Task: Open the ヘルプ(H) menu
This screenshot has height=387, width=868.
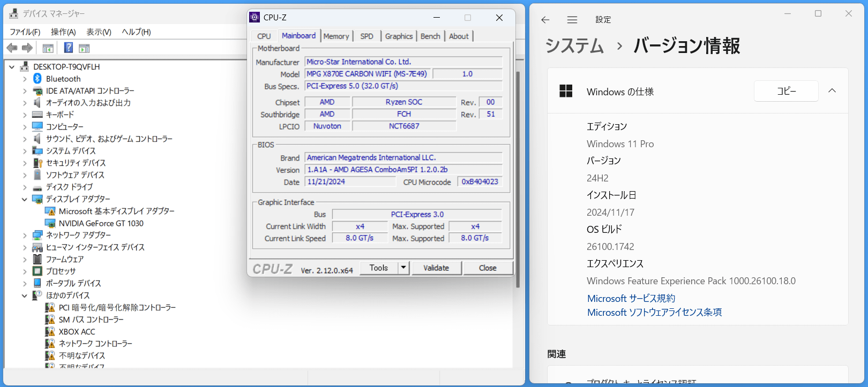Action: (136, 32)
